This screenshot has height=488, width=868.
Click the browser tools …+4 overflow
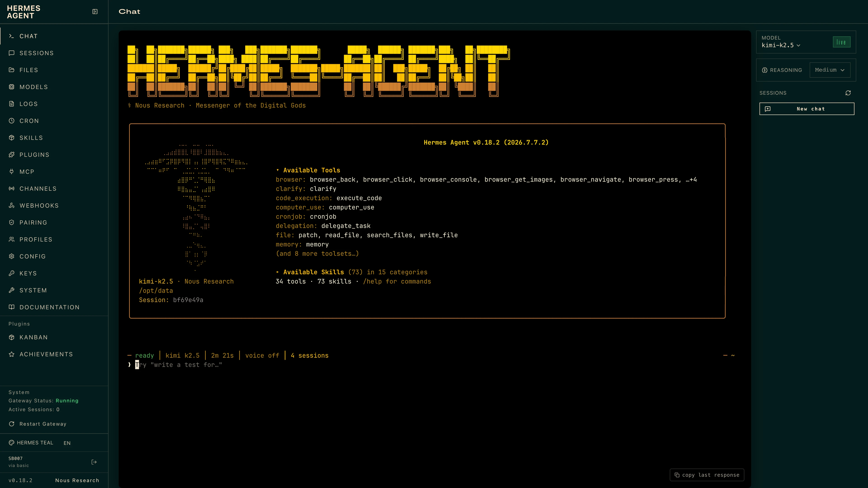tap(691, 180)
